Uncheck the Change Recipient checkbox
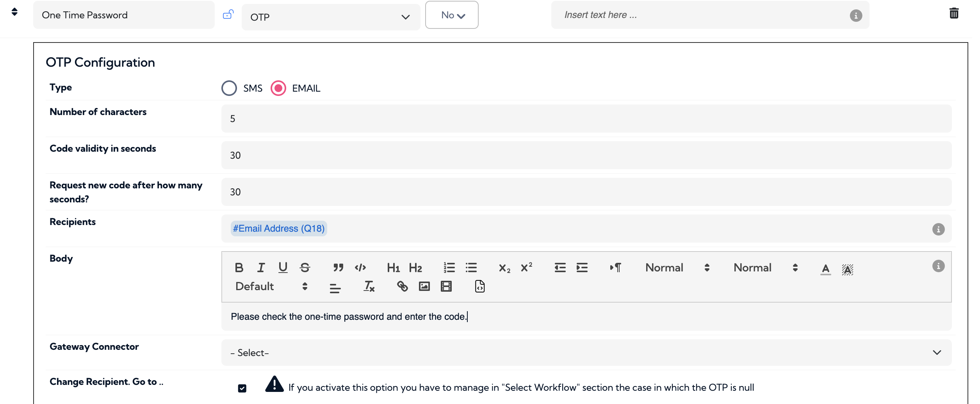The height and width of the screenshot is (404, 980). click(242, 388)
